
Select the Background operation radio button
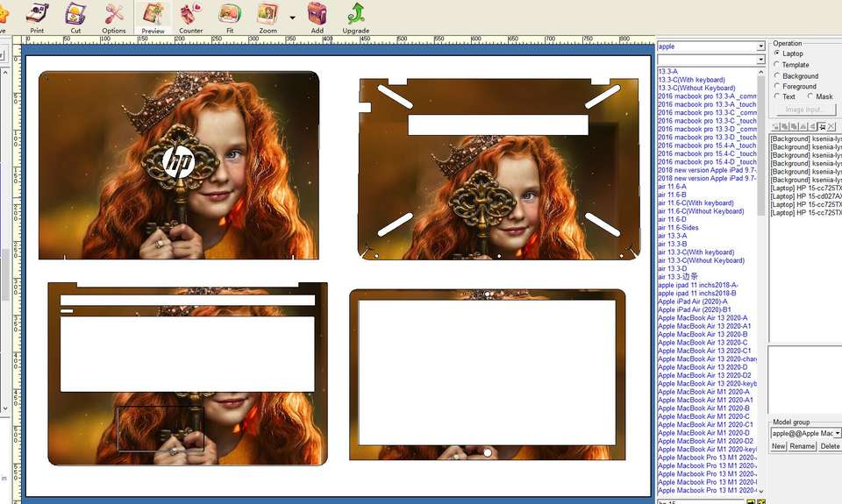pos(778,75)
